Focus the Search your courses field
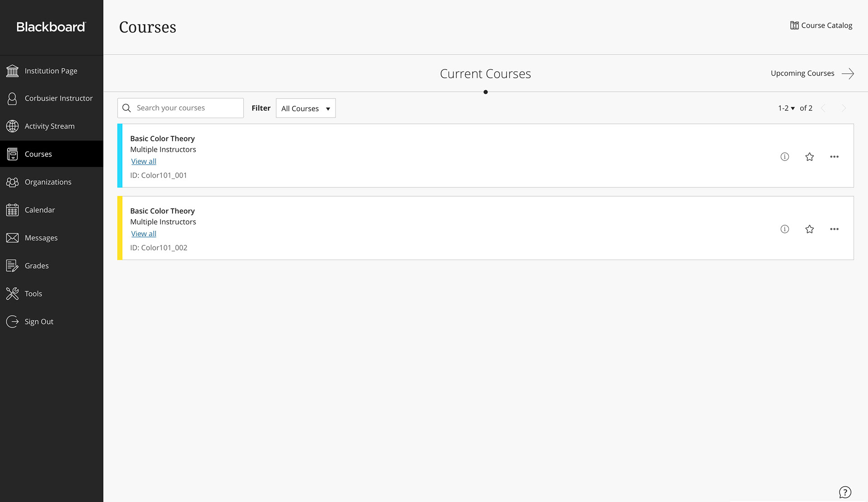 click(x=180, y=108)
